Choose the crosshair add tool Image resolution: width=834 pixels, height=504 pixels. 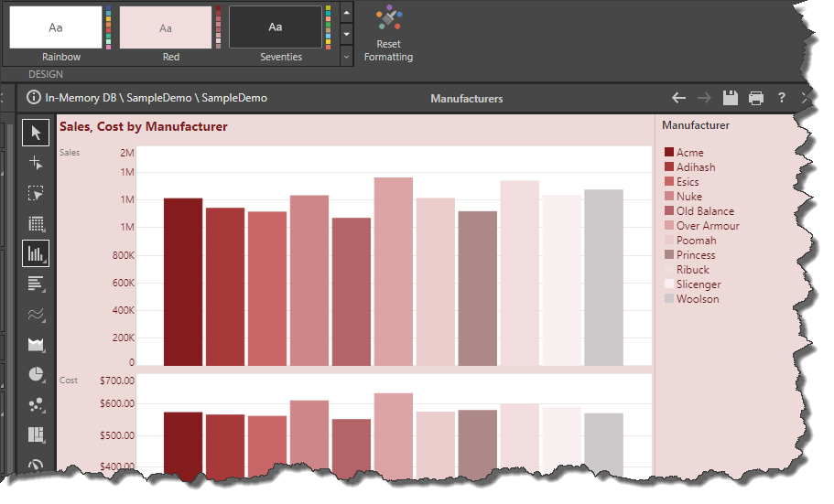(x=36, y=163)
